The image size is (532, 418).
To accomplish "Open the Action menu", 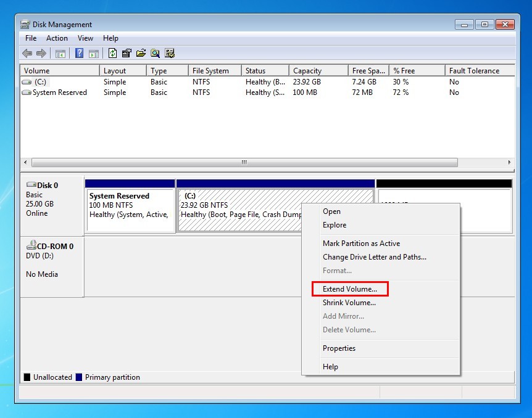I will pyautogui.click(x=57, y=38).
